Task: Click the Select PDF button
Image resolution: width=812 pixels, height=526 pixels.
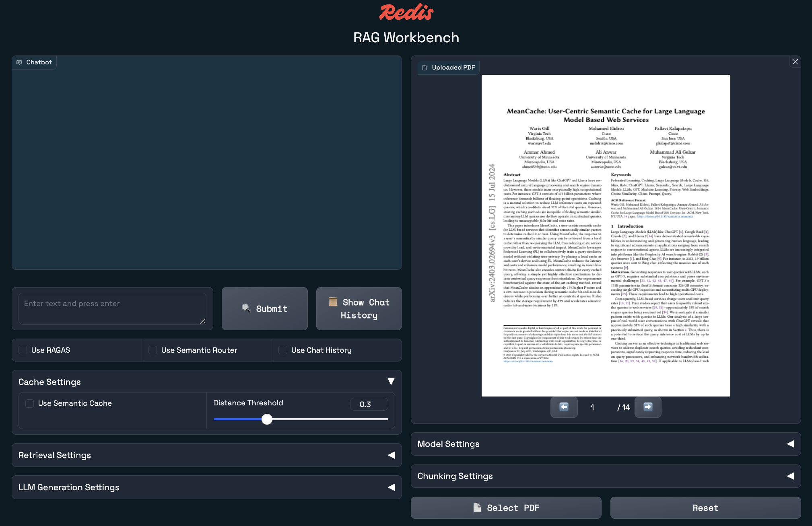Action: coord(506,508)
